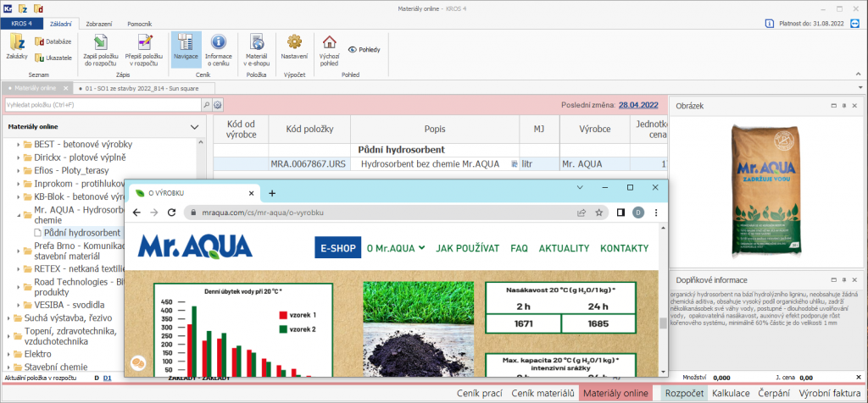Pin the Obrázek panel
This screenshot has width=868, height=403.
tap(844, 106)
